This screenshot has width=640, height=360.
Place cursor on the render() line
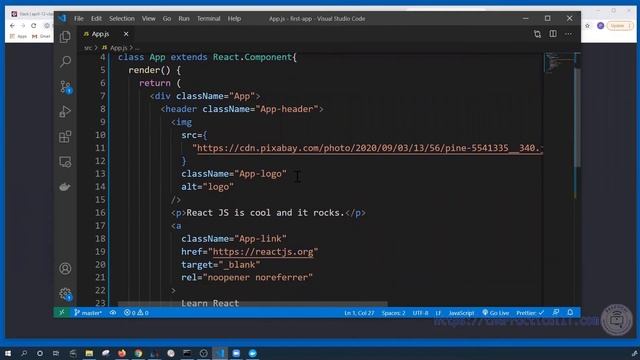(x=154, y=70)
